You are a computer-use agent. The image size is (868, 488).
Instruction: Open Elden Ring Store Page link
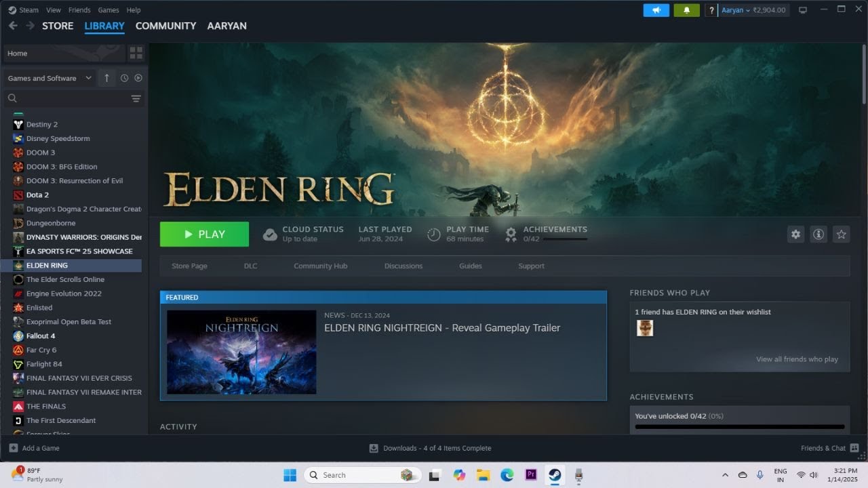[x=189, y=266]
